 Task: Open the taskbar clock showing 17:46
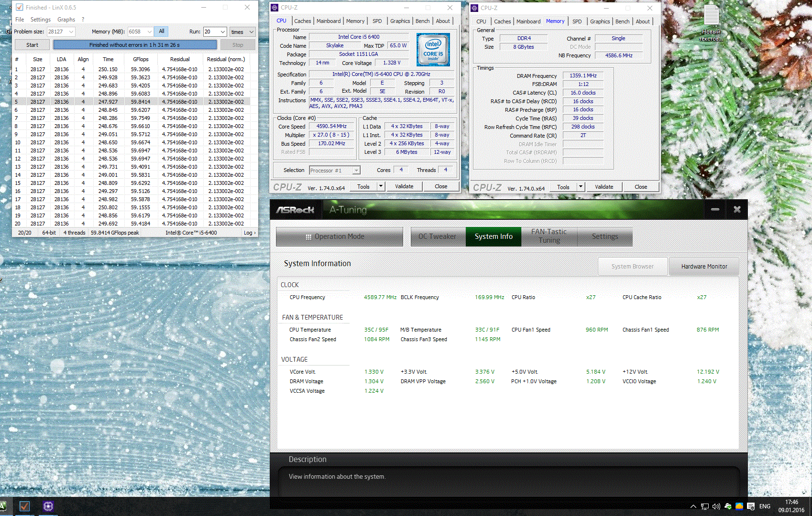point(791,506)
